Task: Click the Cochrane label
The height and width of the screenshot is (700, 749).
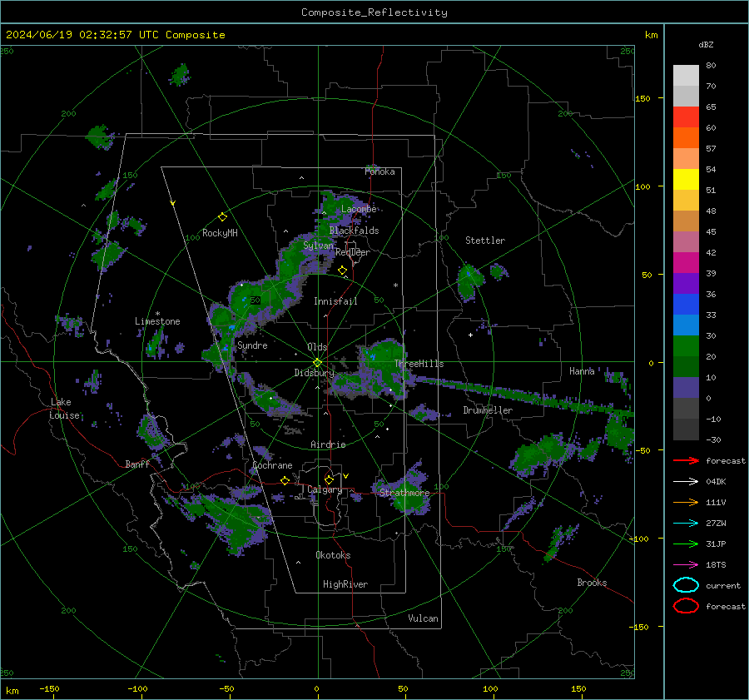Action: (272, 465)
